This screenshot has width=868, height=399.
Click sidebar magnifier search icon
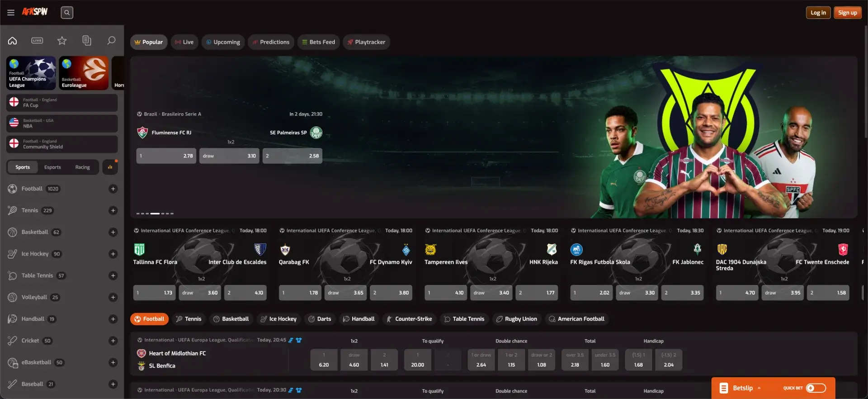click(111, 41)
